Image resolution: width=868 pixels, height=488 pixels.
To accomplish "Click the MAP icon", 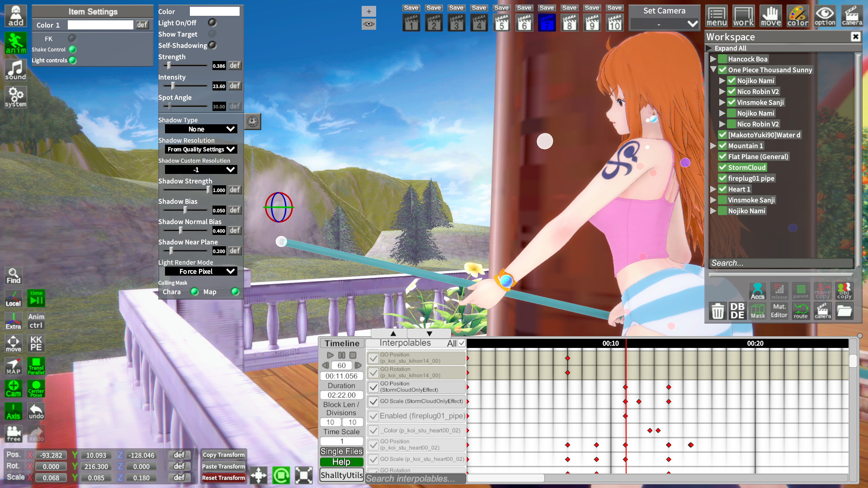I will click(x=14, y=366).
